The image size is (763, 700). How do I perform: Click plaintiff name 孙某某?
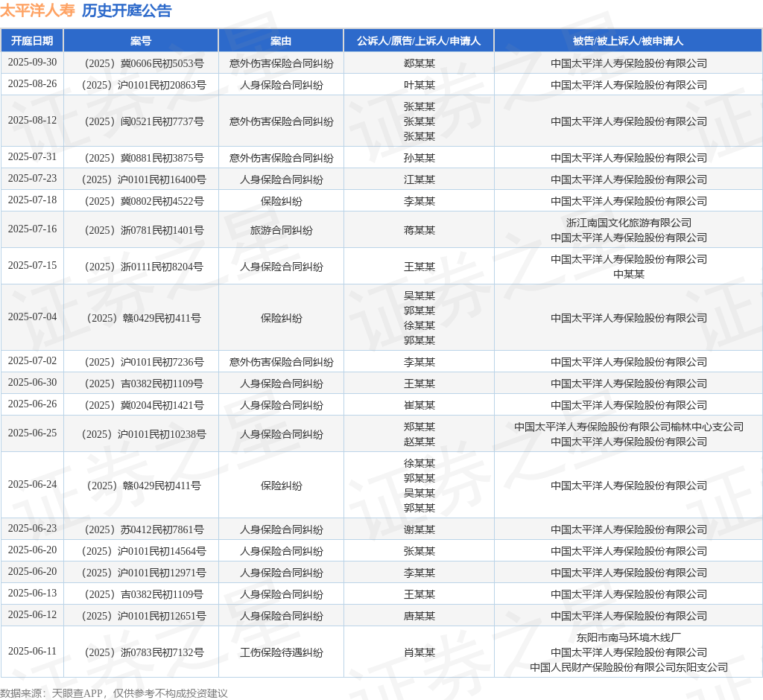(420, 158)
